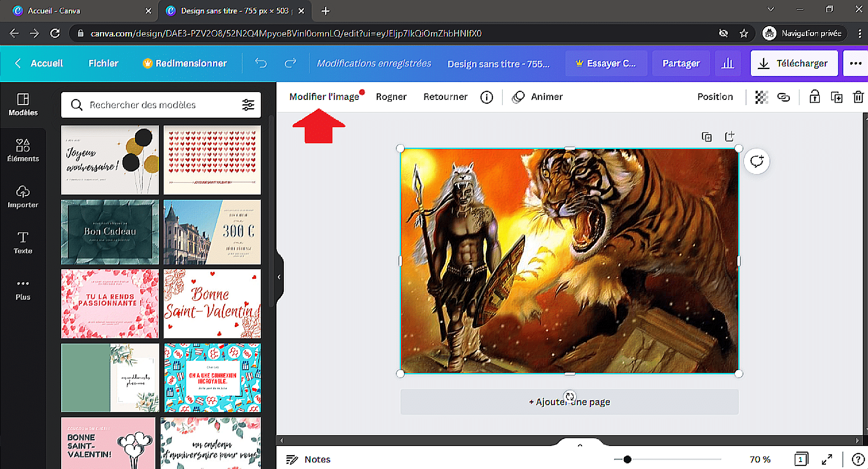Edit the design title field
This screenshot has width=868, height=469.
(x=498, y=64)
